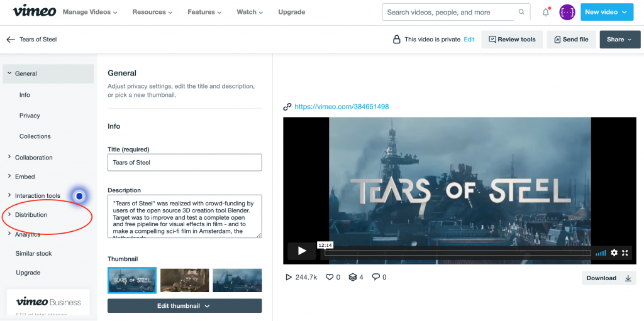The height and width of the screenshot is (321, 644).
Task: Open the video player settings gear
Action: click(x=614, y=253)
